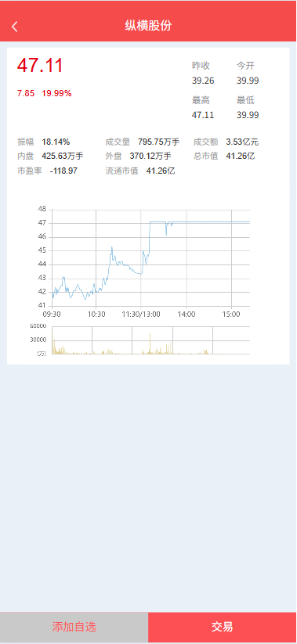The image size is (297, 644).
Task: Tap the current price 47.11
Action: pyautogui.click(x=40, y=66)
